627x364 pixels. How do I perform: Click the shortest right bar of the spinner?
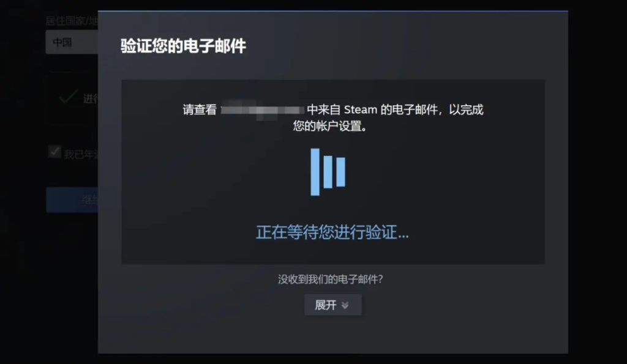340,172
